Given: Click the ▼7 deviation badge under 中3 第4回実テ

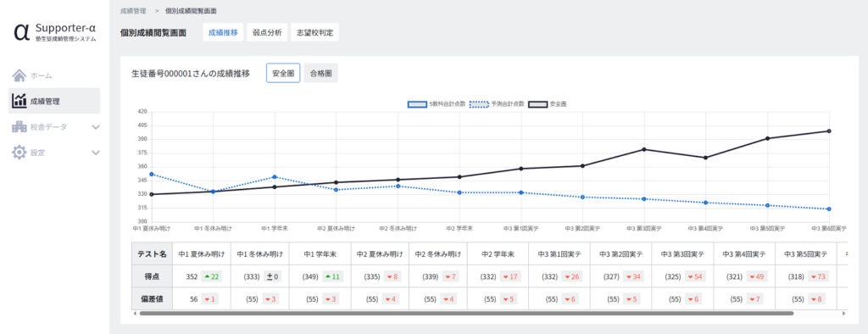Looking at the screenshot, I should (x=754, y=299).
